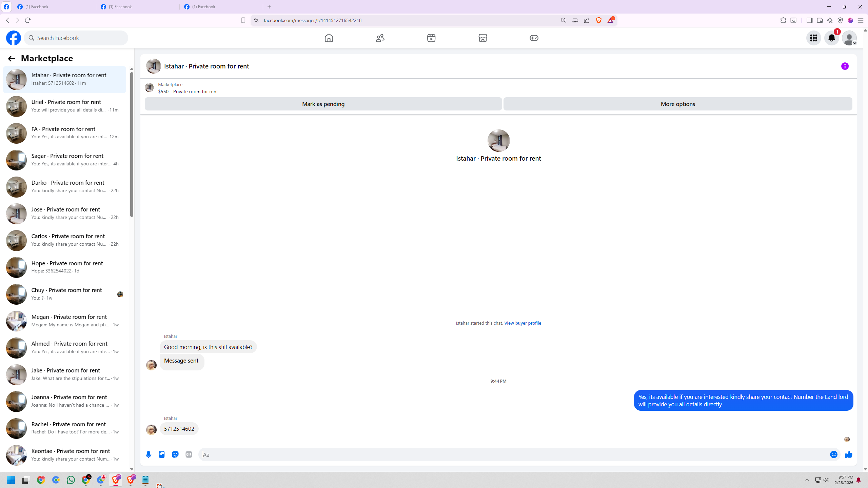This screenshot has width=868, height=488.
Task: Toggle the Brave sidebar panel
Action: click(809, 20)
